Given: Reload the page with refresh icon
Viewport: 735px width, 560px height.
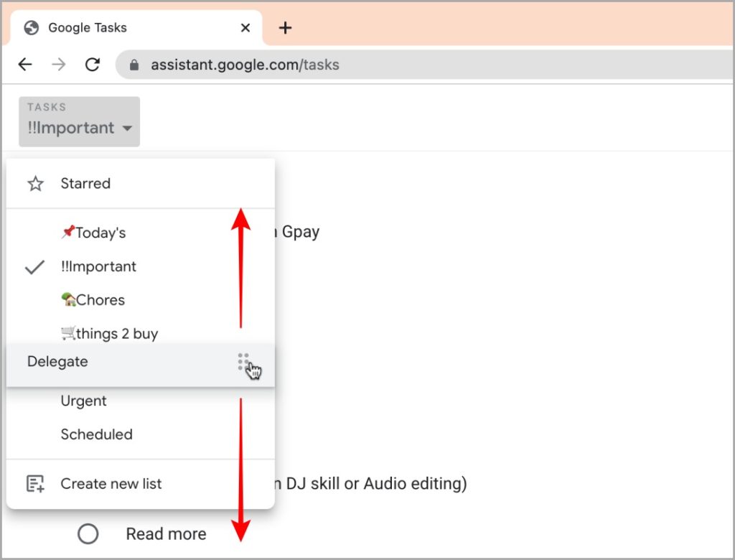Looking at the screenshot, I should point(93,64).
